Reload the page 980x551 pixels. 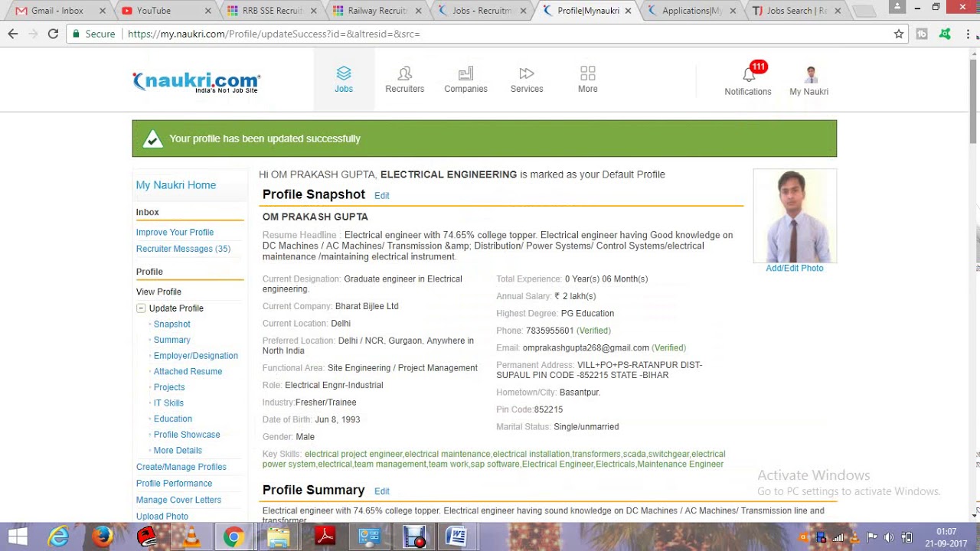point(53,34)
